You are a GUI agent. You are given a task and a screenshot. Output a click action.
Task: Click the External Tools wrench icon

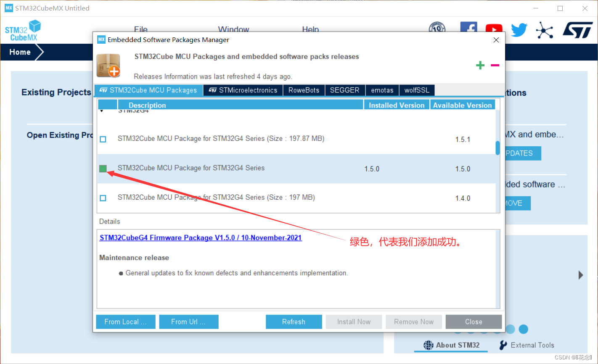[x=503, y=345]
